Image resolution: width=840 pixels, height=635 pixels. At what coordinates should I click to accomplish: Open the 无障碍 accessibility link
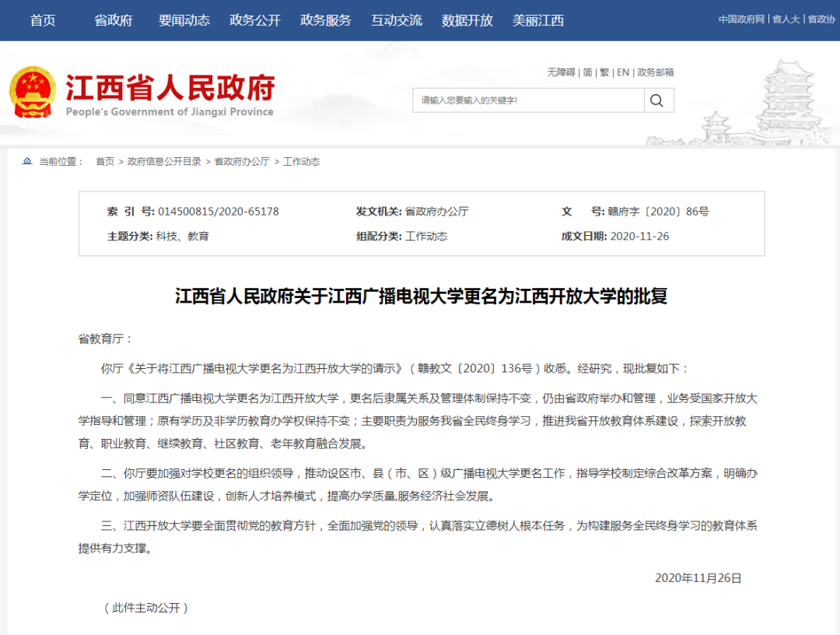click(561, 72)
